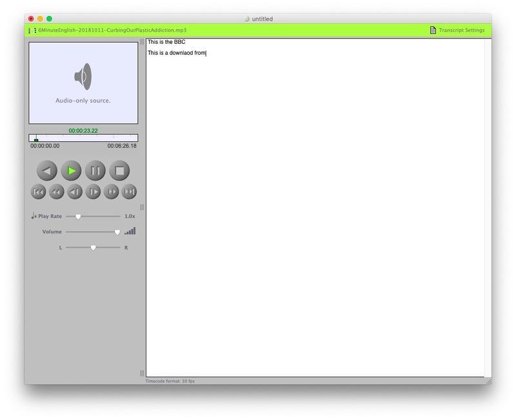This screenshot has height=420, width=516.
Task: Click the Play Rate music note icon
Action: (34, 216)
